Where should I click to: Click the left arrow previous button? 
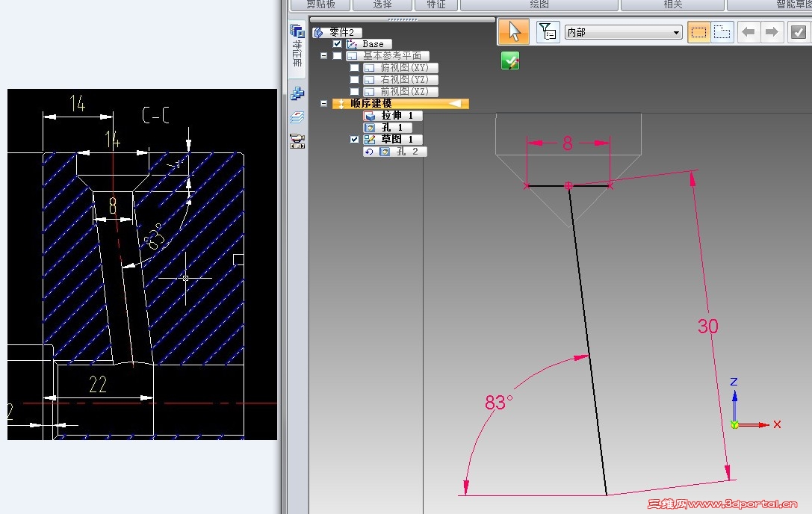click(749, 32)
